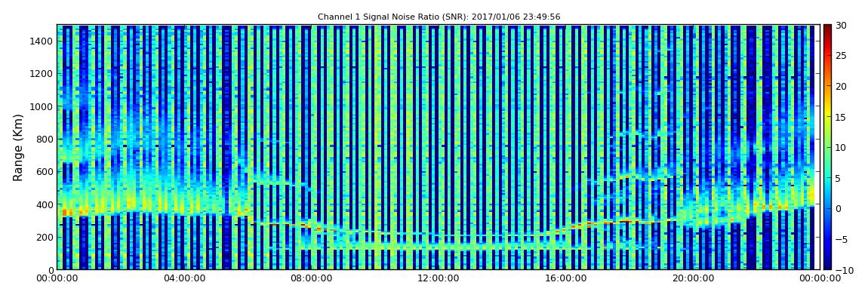Click the colorbar label 30

[x=842, y=25]
